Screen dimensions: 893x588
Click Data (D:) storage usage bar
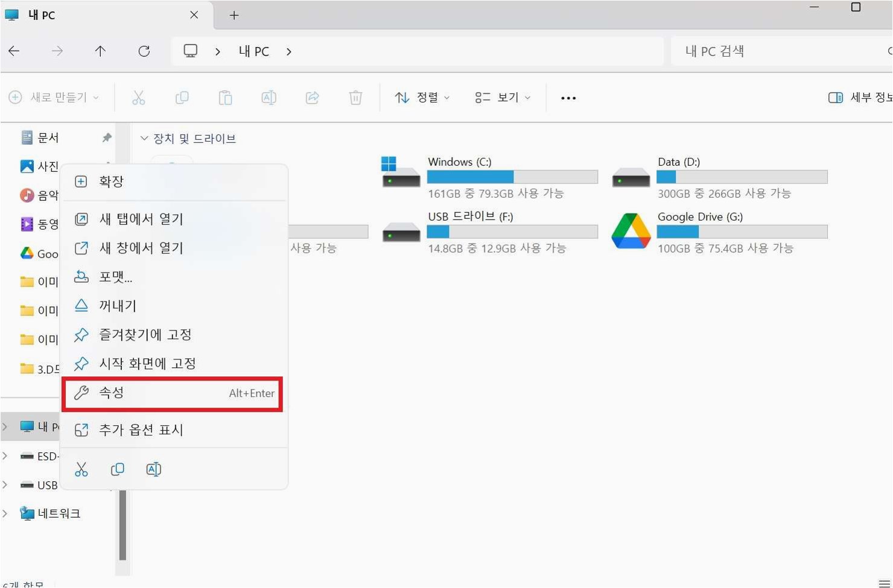(x=742, y=177)
